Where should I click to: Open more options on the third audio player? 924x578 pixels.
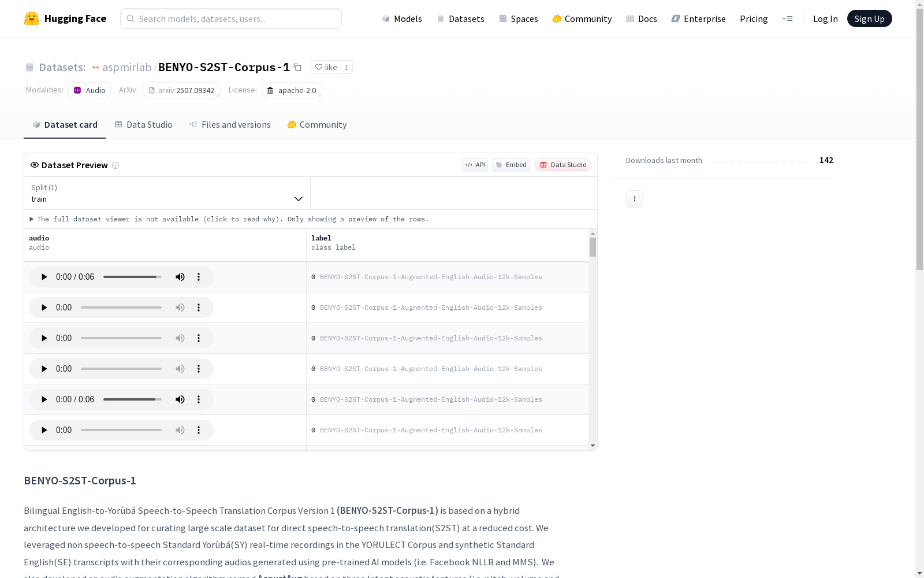(199, 338)
